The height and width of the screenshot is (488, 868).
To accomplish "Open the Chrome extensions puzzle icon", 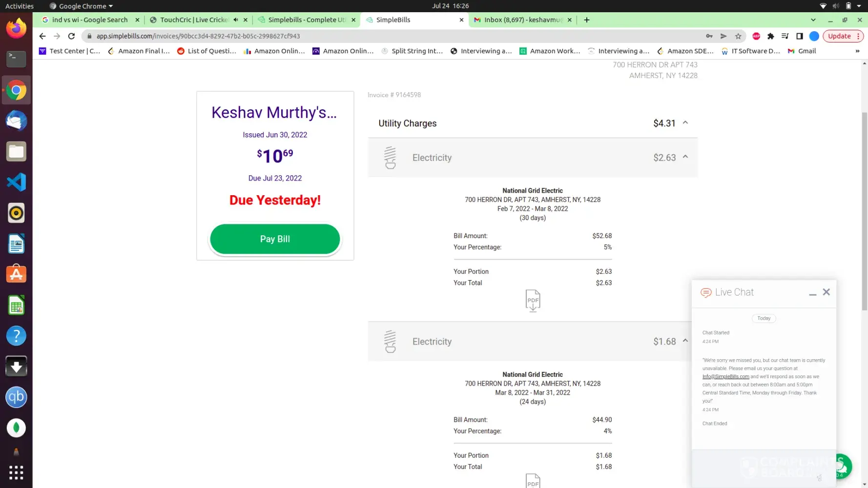I will tap(770, 36).
